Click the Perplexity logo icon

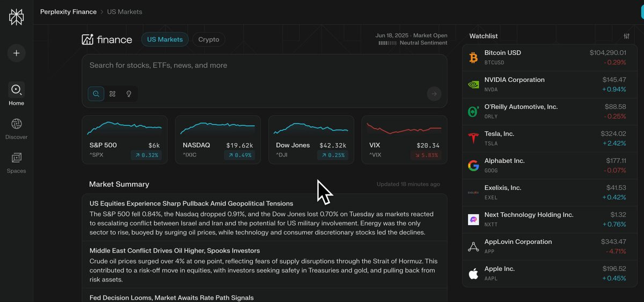tap(16, 17)
